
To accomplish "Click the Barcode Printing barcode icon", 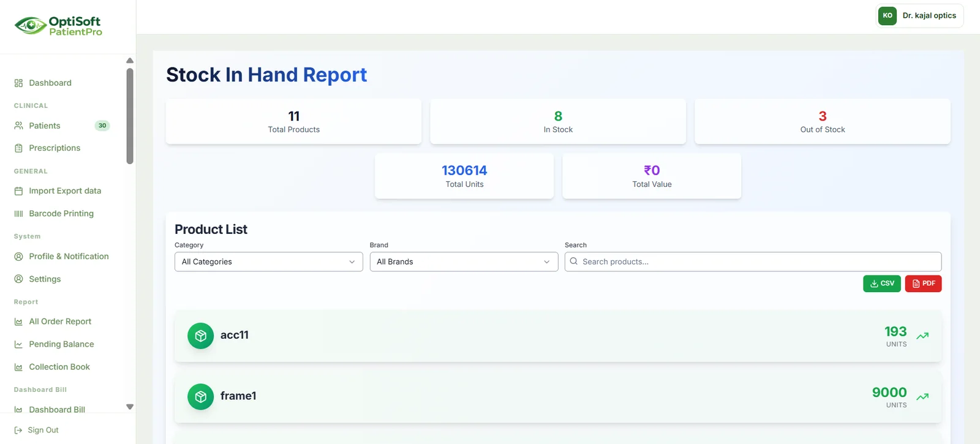I will point(18,214).
